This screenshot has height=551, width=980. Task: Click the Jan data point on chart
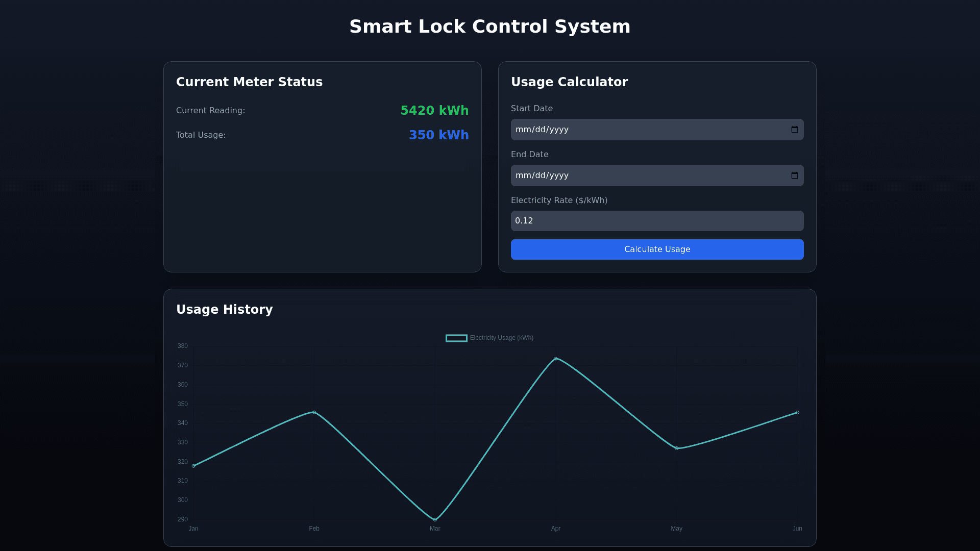point(193,466)
